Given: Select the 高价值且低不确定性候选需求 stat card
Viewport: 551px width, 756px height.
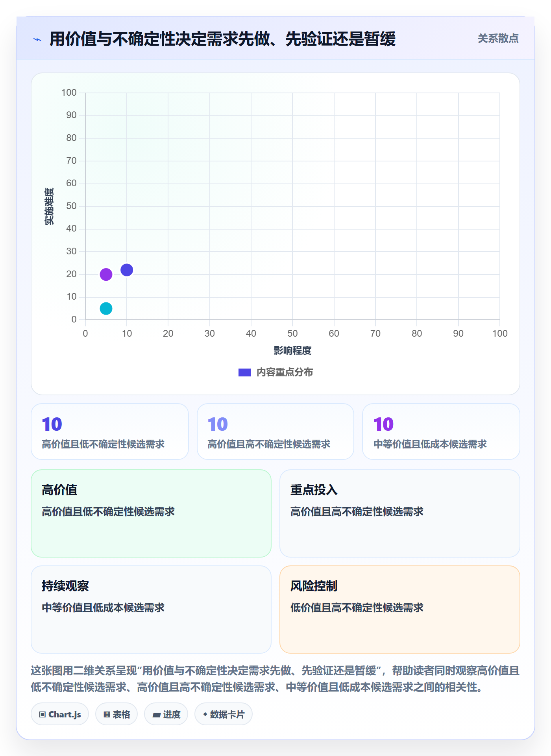Looking at the screenshot, I should [x=110, y=432].
